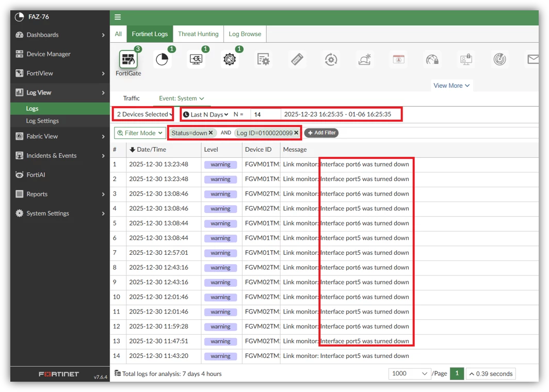Click the FGVM01TM device ID in row 5
This screenshot has height=392, width=549.
pos(262,223)
